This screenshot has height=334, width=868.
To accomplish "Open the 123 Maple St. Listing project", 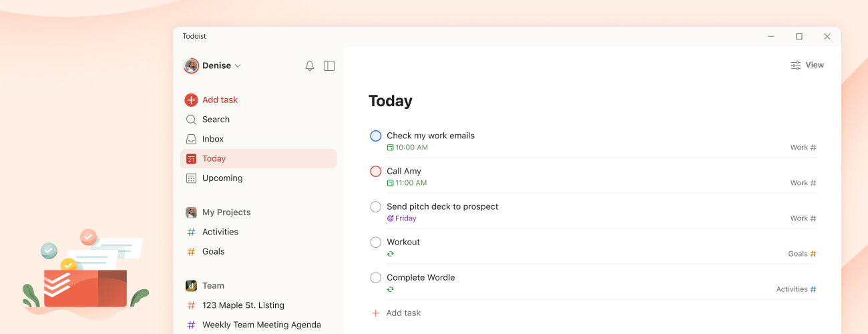I will tap(243, 305).
